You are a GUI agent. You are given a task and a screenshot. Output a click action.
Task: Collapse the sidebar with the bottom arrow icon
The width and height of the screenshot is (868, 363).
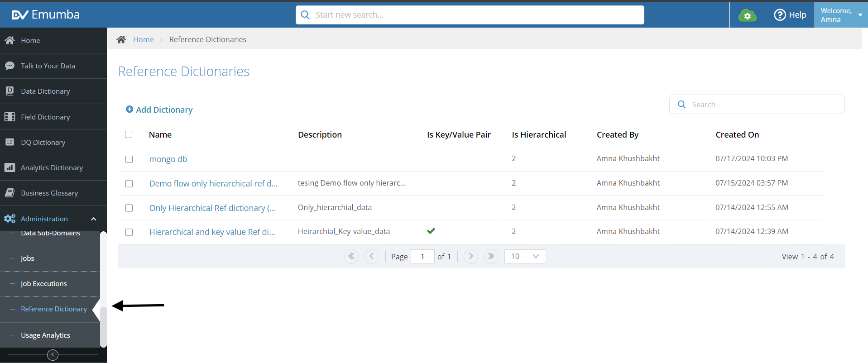click(53, 355)
